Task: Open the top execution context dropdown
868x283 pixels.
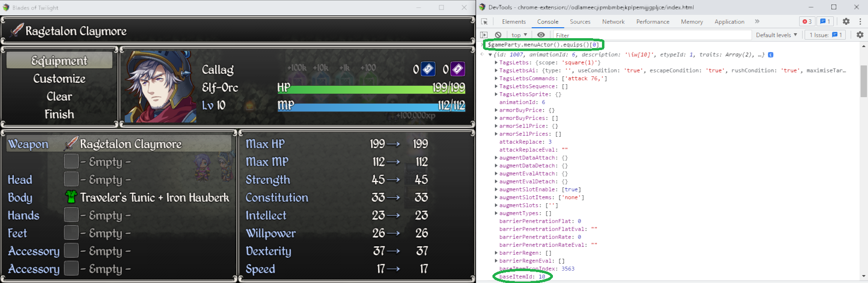Action: pos(519,35)
